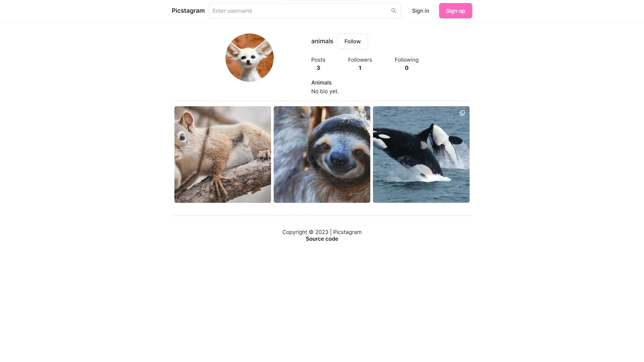Follow the animals account
The width and height of the screenshot is (644, 362).
tap(353, 41)
